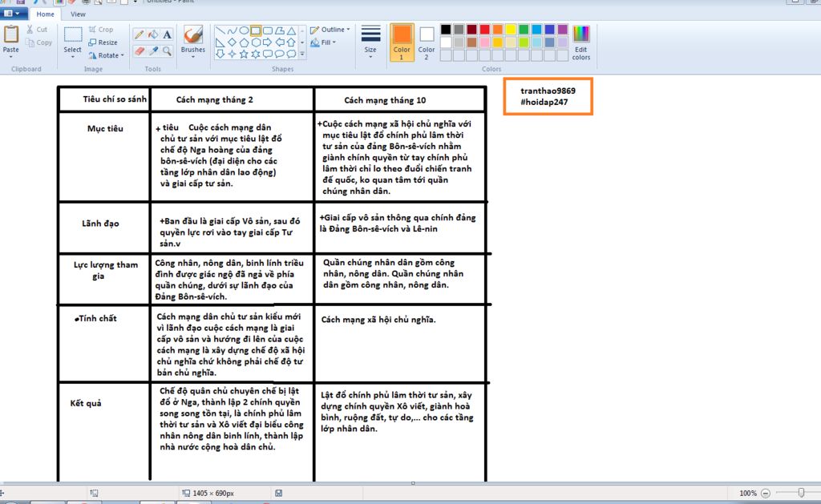Screen dimensions: 821x504
Task: Choose the Polygon shape
Action: [280, 31]
